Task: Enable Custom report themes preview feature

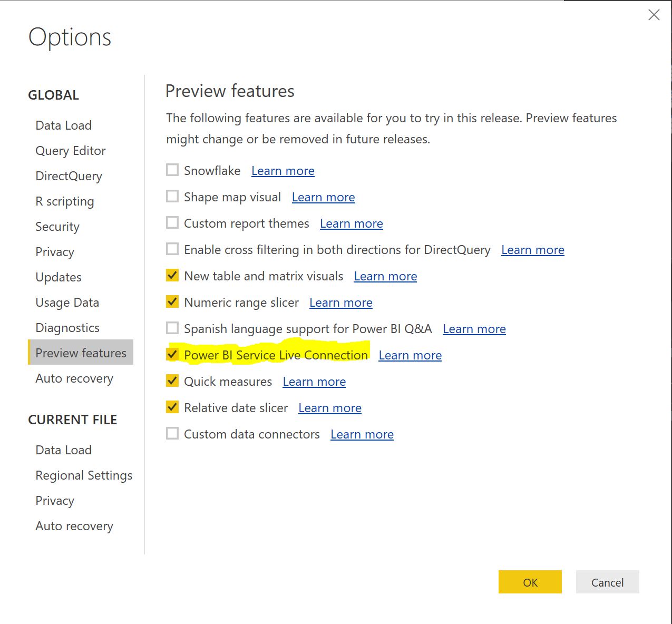Action: pos(172,222)
